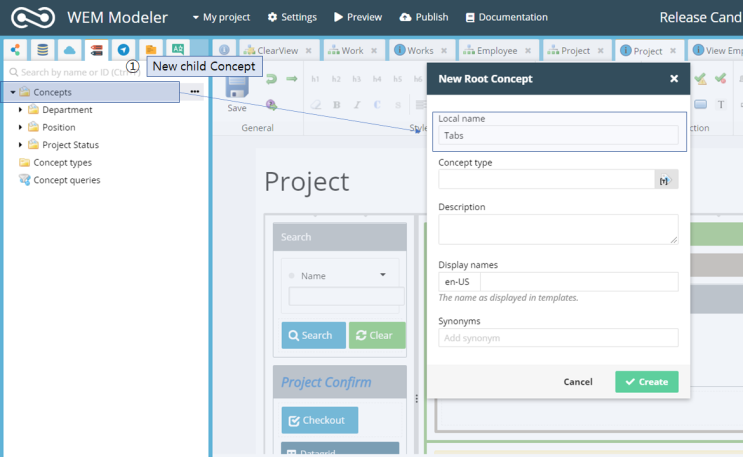The image size is (743, 457).
Task: Open the My project dropdown menu
Action: (221, 17)
